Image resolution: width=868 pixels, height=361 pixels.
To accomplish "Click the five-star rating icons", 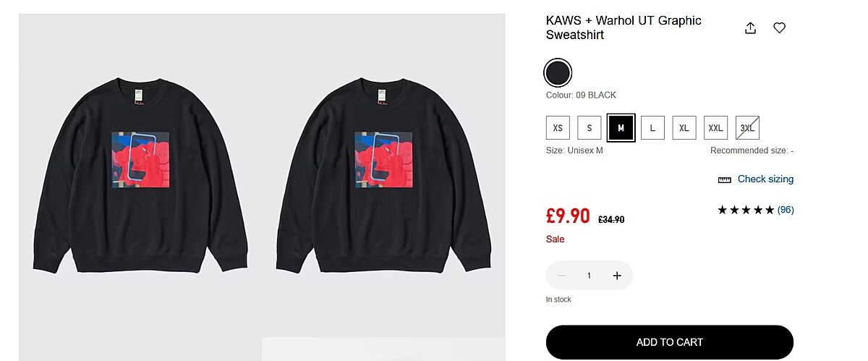I will click(x=746, y=210).
